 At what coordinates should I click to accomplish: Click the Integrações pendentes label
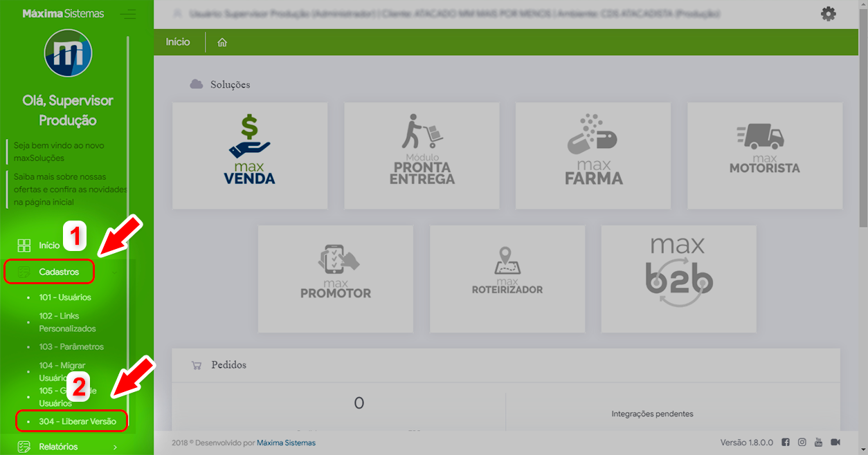[x=652, y=414]
